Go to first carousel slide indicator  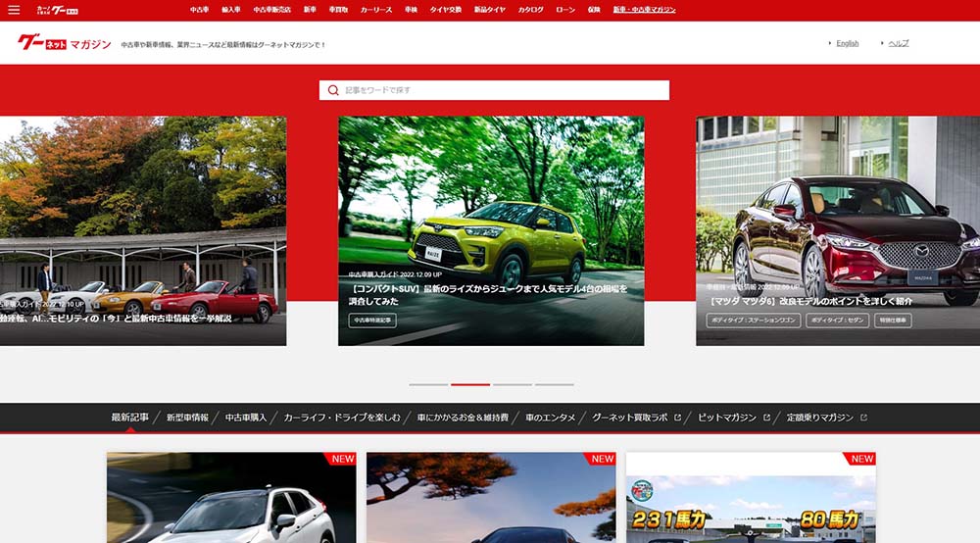coord(428,384)
